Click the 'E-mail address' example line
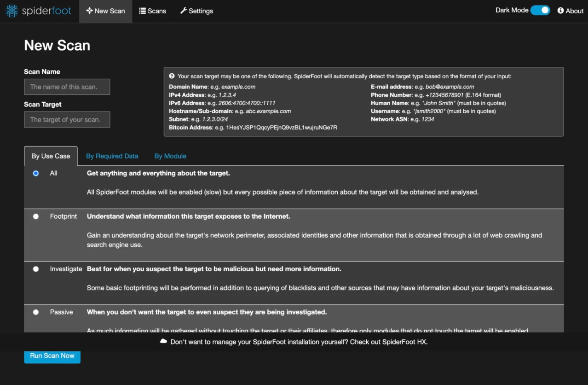The width and height of the screenshot is (588, 385). click(x=422, y=87)
